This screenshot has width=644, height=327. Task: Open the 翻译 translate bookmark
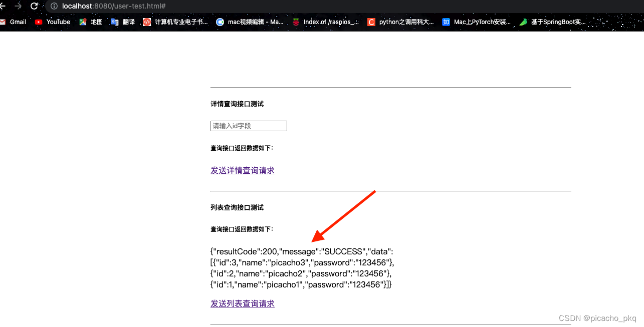coord(123,22)
